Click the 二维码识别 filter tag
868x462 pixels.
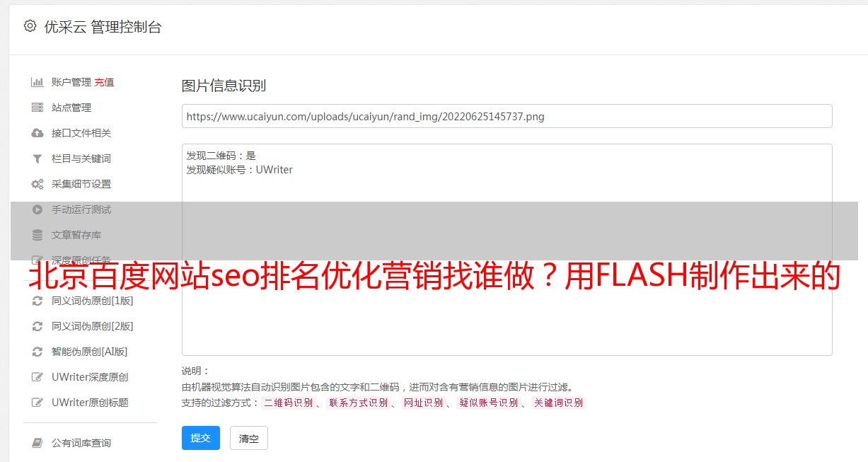[288, 403]
